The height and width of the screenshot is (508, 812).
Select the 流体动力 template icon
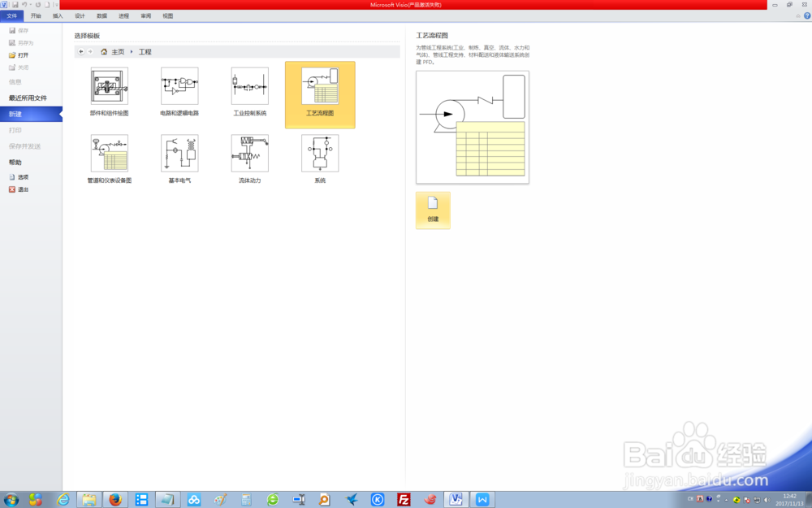coord(249,153)
